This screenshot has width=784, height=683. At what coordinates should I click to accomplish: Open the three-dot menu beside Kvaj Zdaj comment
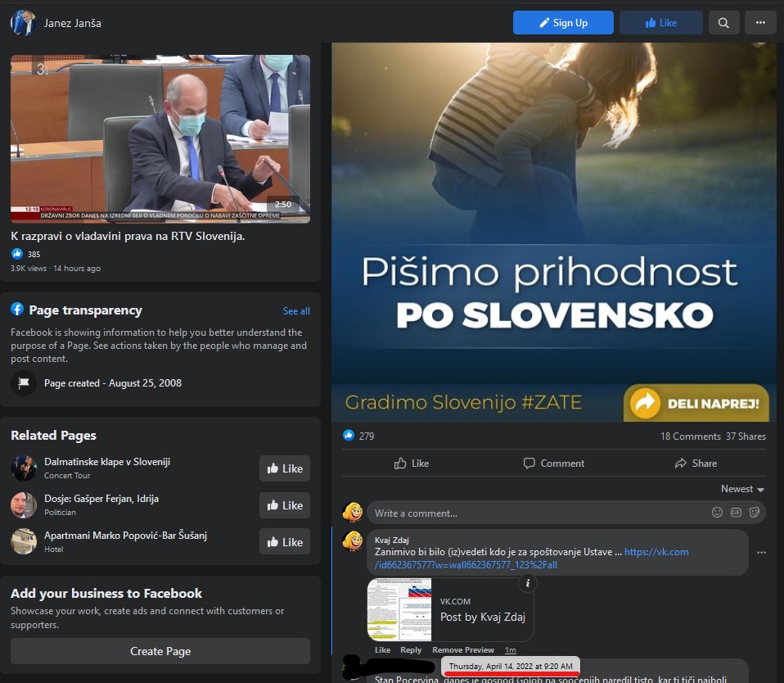pos(762,553)
